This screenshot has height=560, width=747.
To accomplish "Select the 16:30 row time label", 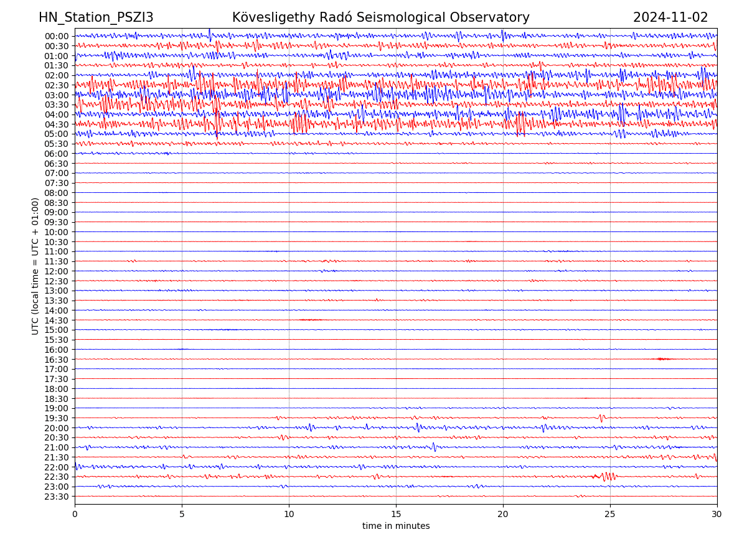I will pyautogui.click(x=57, y=360).
